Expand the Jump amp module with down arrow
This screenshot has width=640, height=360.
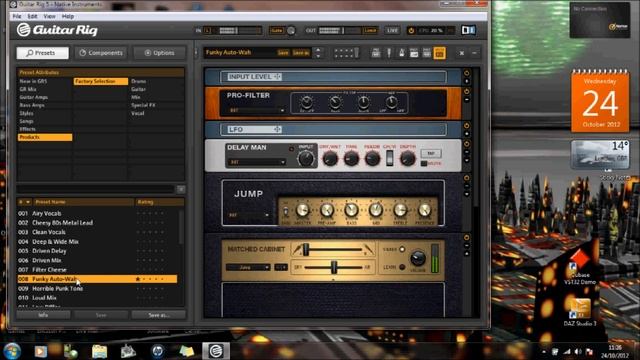tap(467, 194)
